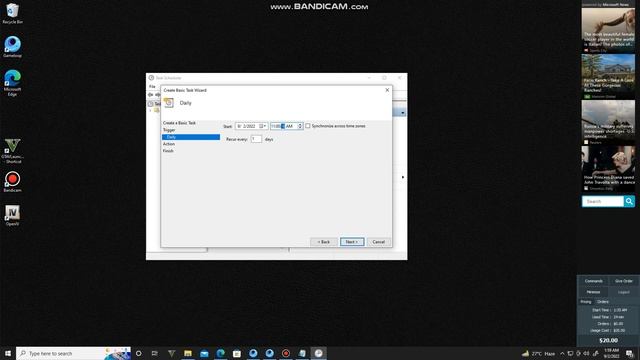Screen dimensions: 640x360
Task: Click the Recur every days input field
Action: (256, 139)
